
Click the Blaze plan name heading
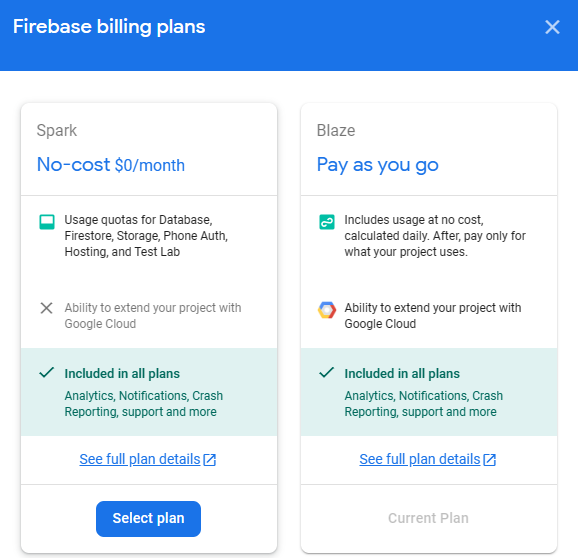336,130
